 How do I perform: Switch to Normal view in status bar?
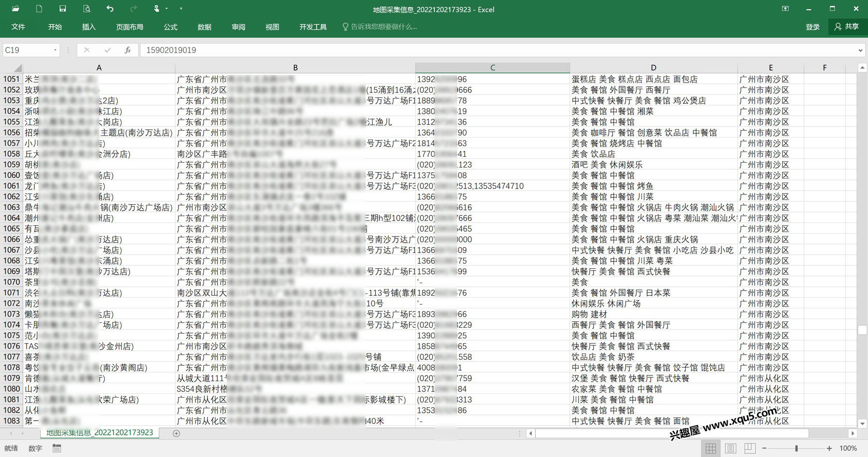(x=711, y=448)
